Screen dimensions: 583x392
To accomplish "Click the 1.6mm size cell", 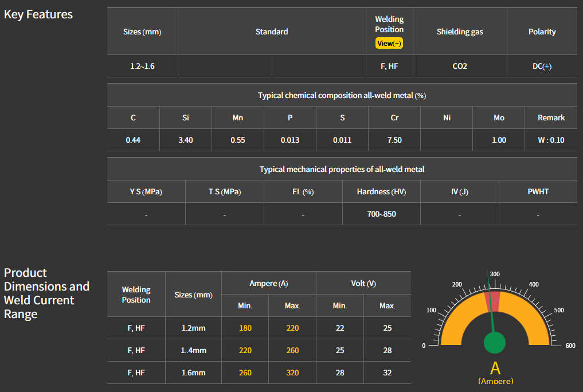I will (193, 373).
